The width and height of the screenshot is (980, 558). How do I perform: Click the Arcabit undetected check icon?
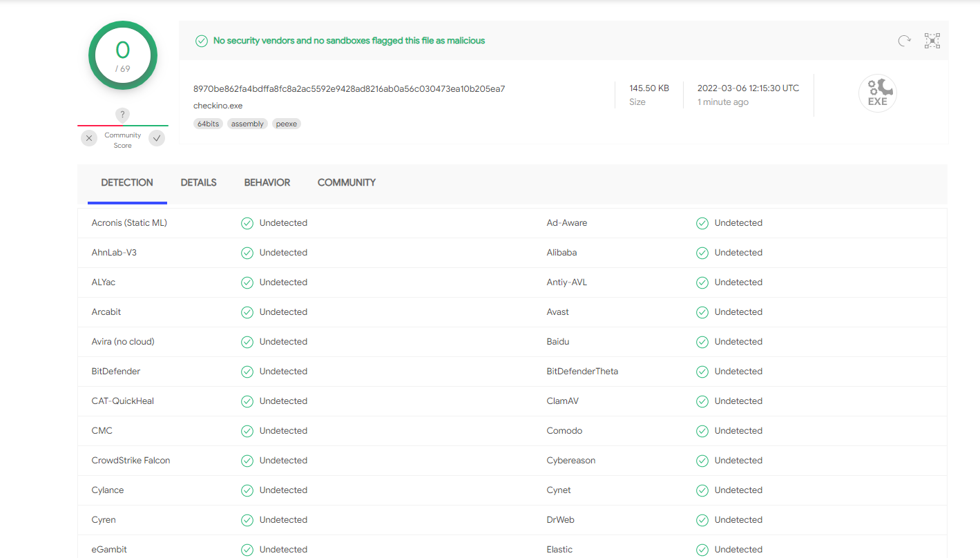click(247, 312)
